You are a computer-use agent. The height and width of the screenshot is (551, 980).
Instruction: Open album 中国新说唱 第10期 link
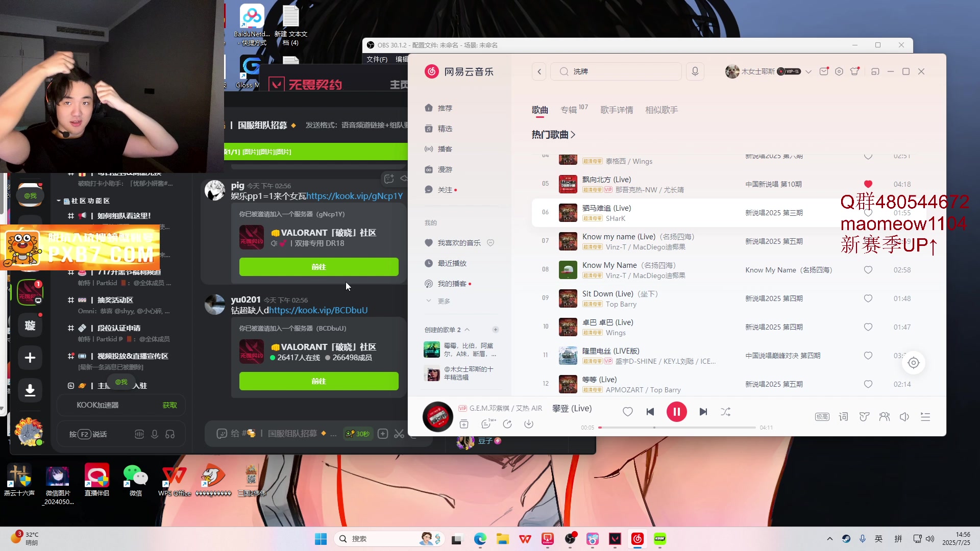click(773, 184)
